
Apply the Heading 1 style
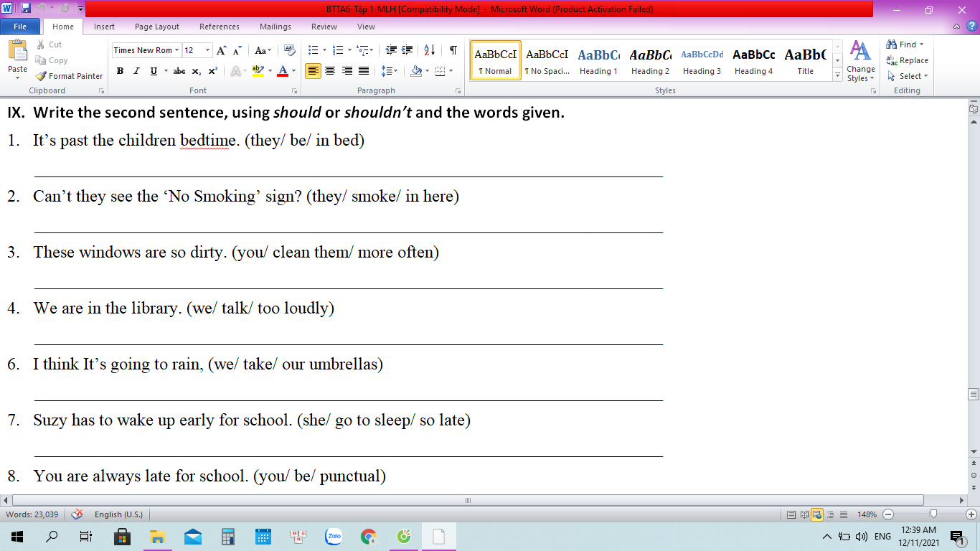[598, 60]
